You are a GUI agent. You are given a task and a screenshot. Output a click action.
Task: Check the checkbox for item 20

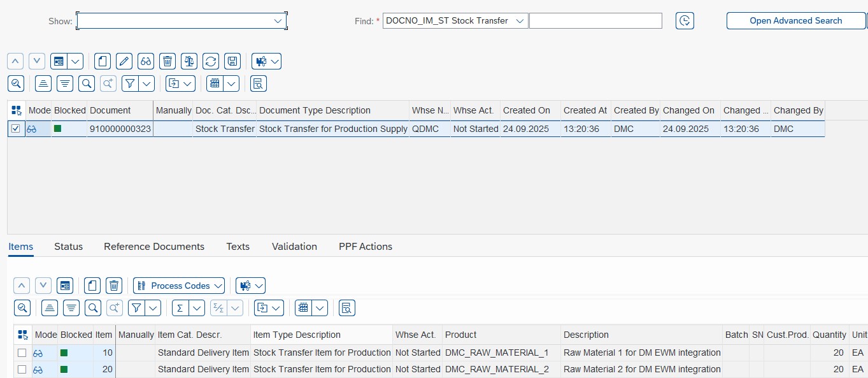coord(22,369)
